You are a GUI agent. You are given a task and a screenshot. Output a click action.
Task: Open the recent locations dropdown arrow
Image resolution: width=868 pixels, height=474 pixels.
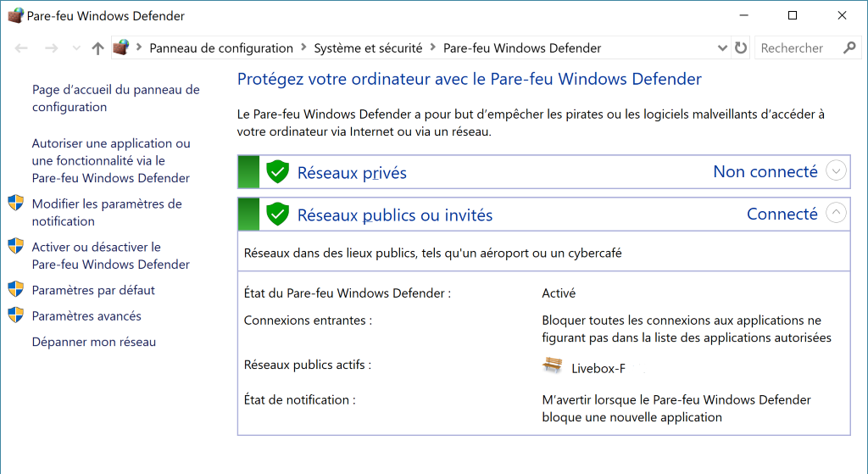tap(76, 48)
